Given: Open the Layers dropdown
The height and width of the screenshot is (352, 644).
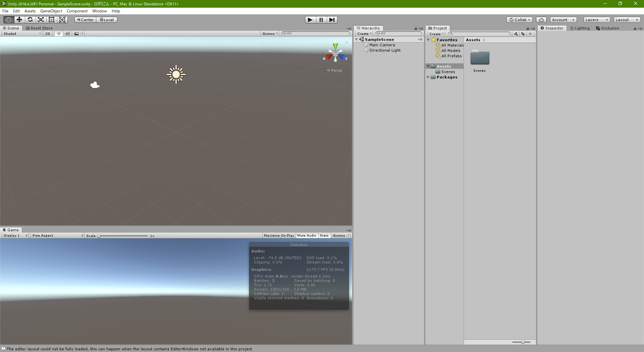Looking at the screenshot, I should pos(596,20).
